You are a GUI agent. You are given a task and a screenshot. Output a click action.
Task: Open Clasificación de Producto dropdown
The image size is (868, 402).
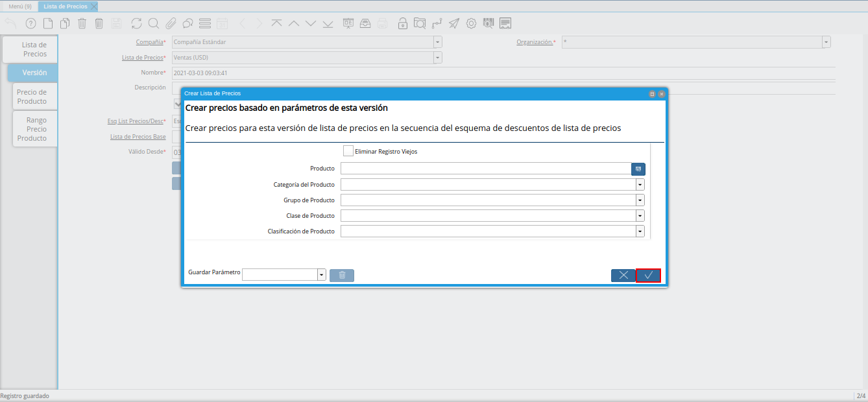pyautogui.click(x=640, y=231)
